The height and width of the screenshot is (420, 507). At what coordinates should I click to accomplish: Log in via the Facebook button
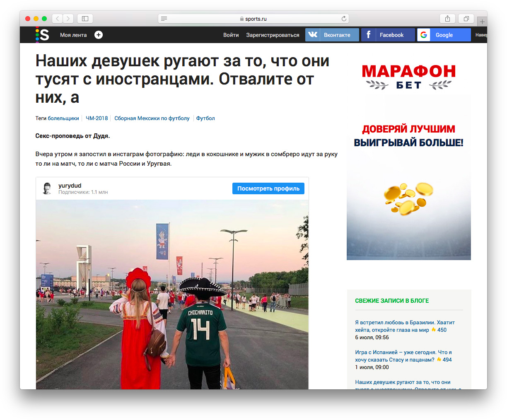(388, 35)
